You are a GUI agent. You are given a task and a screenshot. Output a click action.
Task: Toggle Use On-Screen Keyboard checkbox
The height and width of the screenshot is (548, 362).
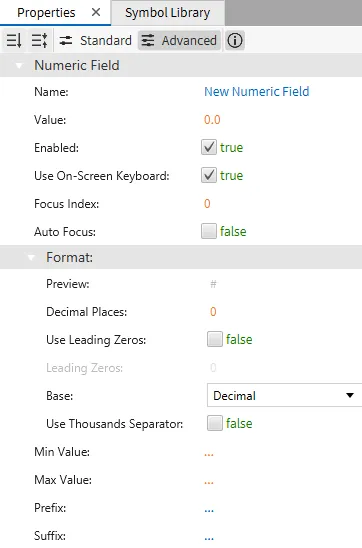(x=209, y=175)
